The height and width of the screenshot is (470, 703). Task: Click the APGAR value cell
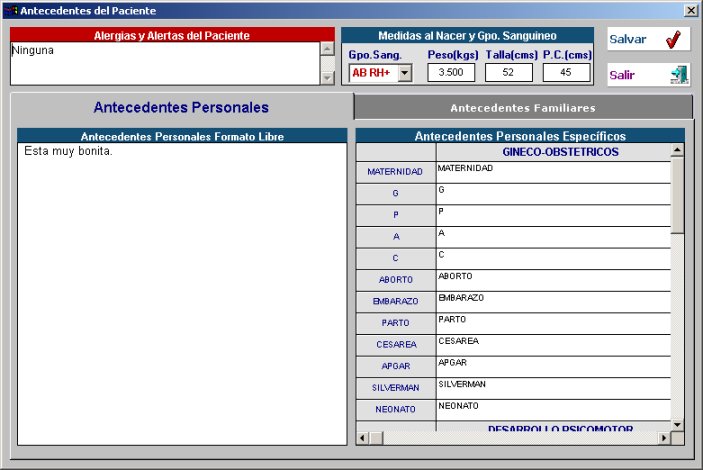554,366
